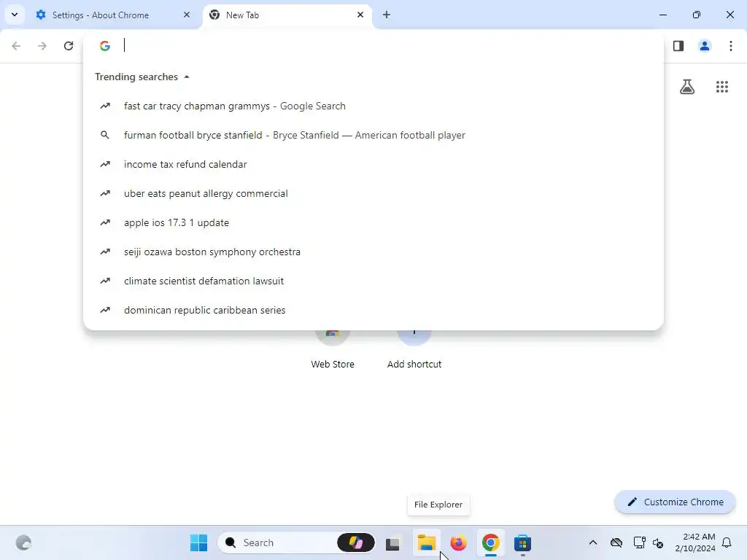The image size is (747, 560).
Task: Open the tab search dropdown arrow
Action: point(15,15)
